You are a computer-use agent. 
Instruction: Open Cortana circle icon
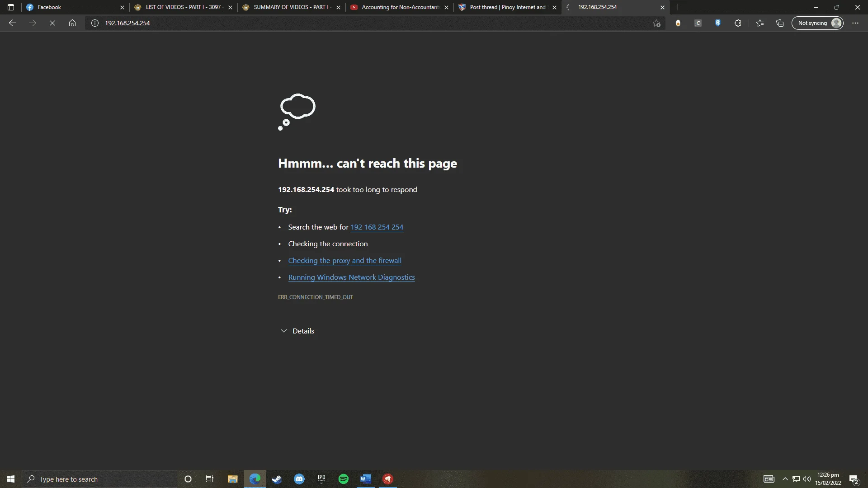(188, 479)
